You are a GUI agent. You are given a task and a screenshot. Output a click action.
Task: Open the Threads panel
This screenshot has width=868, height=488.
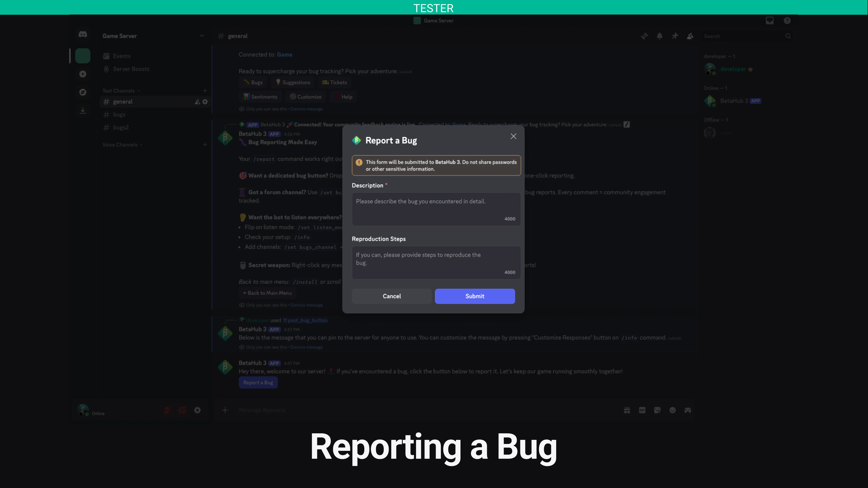pos(644,36)
